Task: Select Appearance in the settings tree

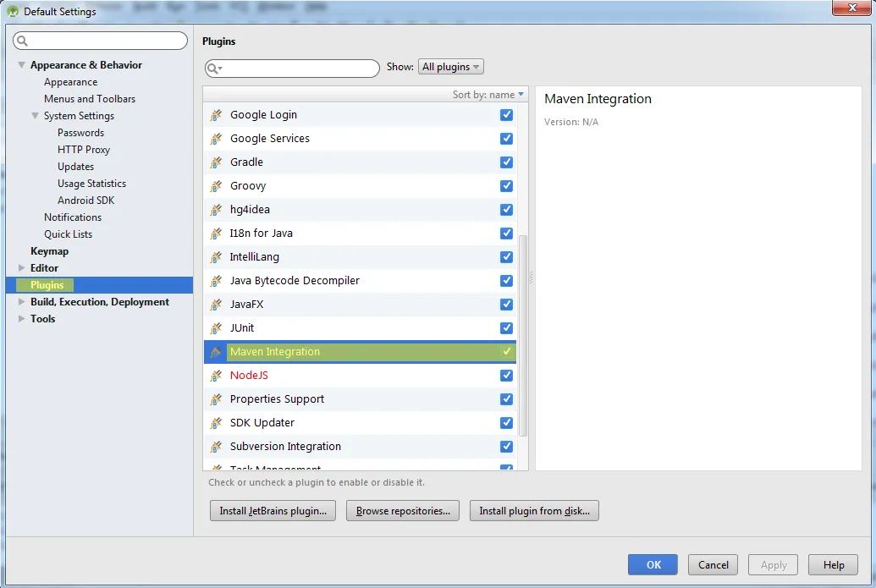Action: coord(71,82)
